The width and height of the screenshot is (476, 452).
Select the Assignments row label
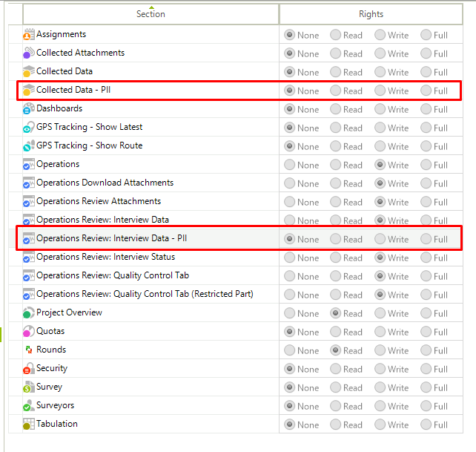tap(62, 34)
